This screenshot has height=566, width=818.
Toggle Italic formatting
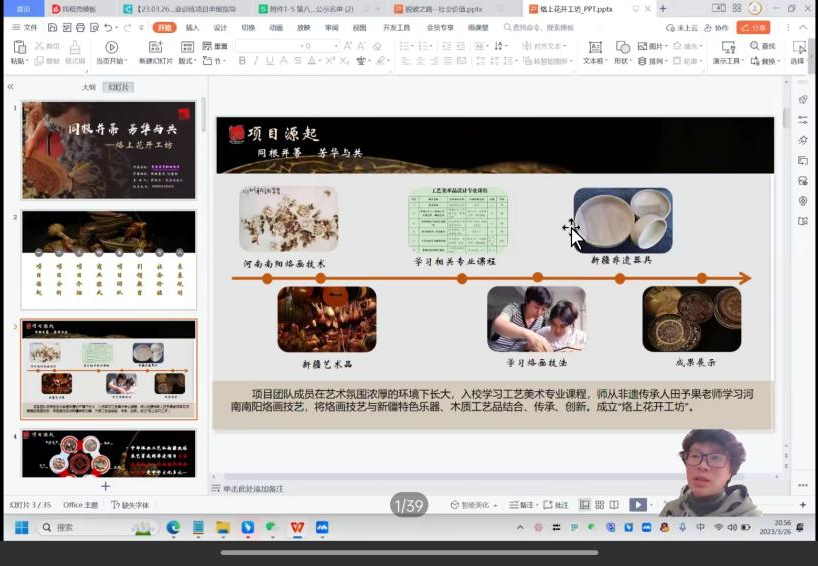256,61
